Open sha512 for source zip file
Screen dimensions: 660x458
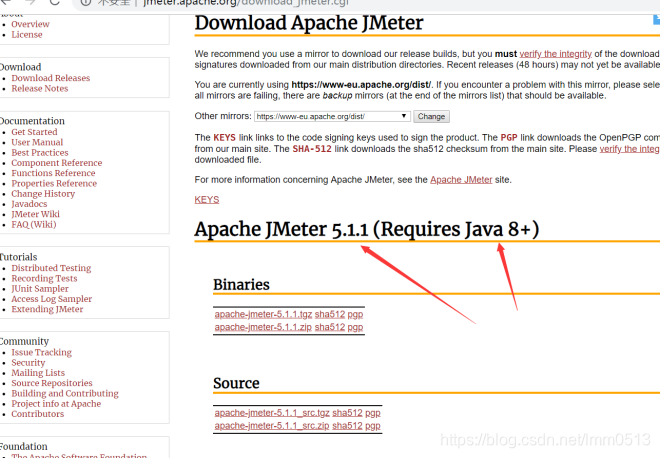(x=347, y=426)
